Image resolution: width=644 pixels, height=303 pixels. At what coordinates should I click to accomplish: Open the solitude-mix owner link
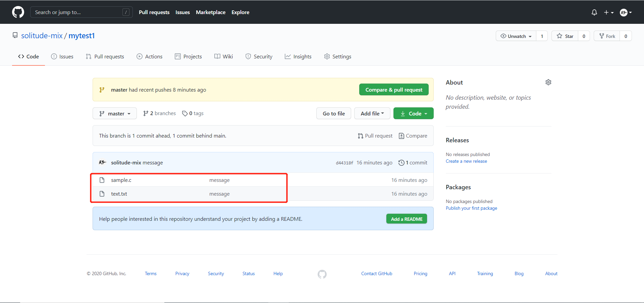click(42, 36)
